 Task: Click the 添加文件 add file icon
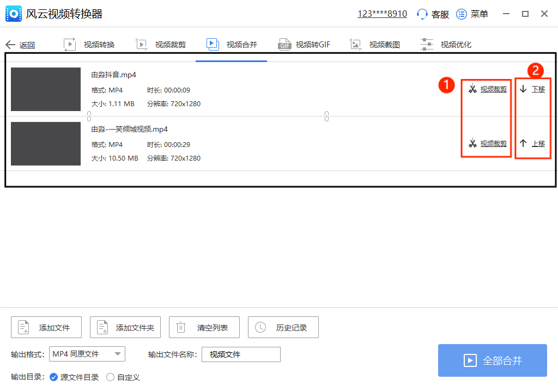(23, 327)
